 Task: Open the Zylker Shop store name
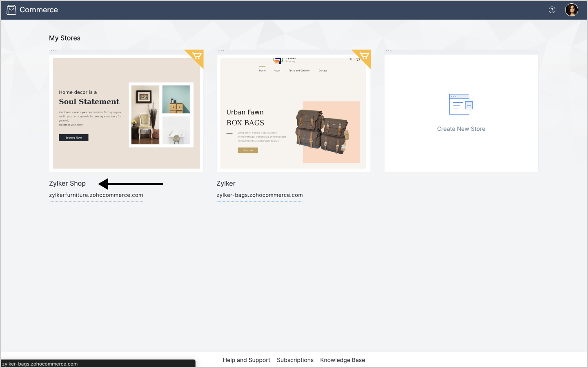pyautogui.click(x=67, y=184)
